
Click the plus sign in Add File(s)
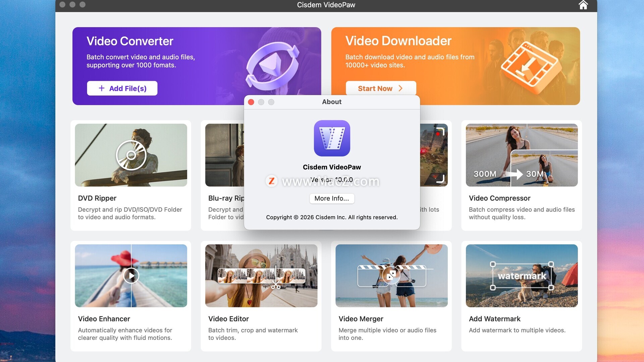[102, 88]
